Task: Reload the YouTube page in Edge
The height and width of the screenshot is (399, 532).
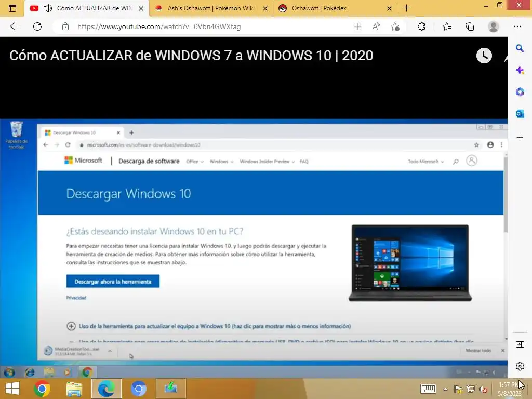Action: point(37,26)
